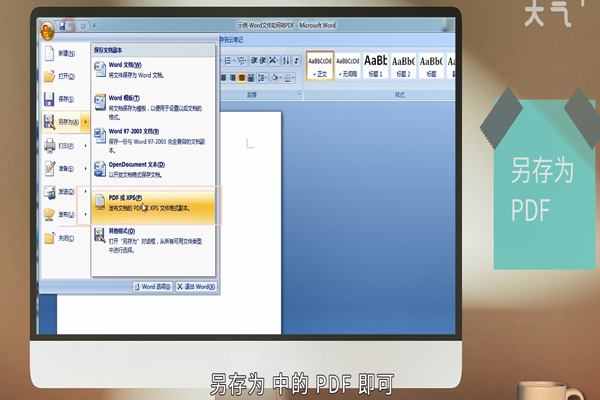Open 其他格式(O) save as dialog
This screenshot has width=600, height=400.
pos(153,240)
